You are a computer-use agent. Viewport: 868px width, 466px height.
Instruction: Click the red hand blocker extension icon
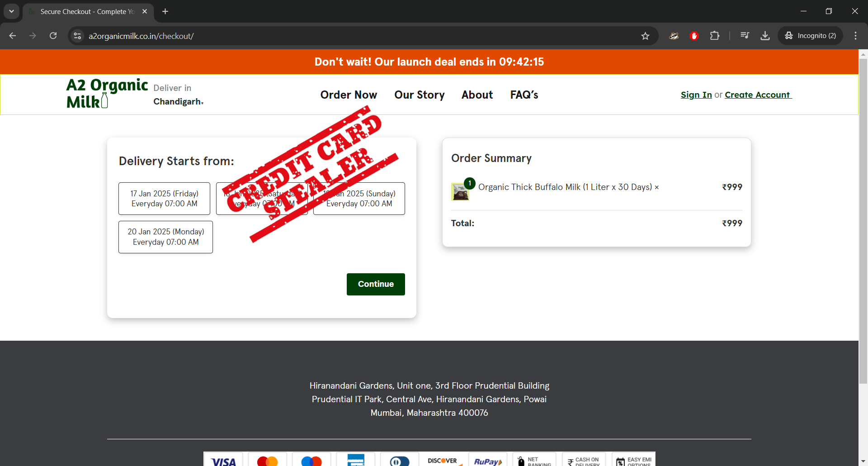click(694, 36)
